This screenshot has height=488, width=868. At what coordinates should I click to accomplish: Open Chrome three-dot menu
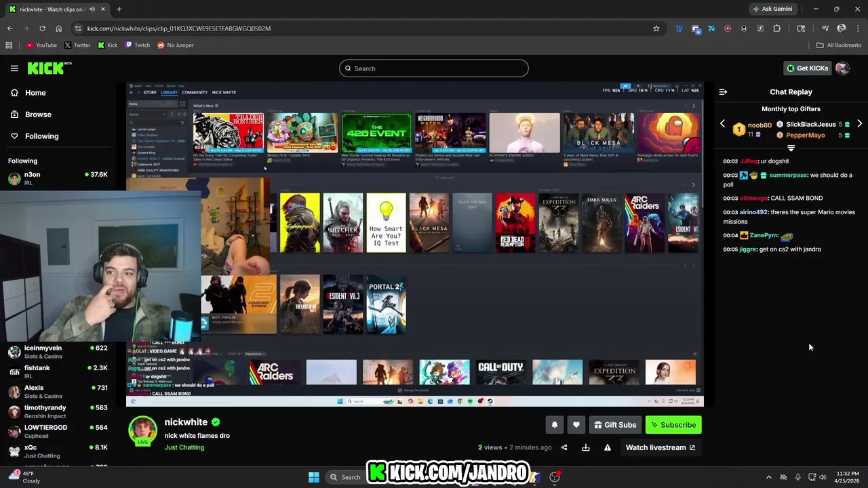[x=858, y=28]
